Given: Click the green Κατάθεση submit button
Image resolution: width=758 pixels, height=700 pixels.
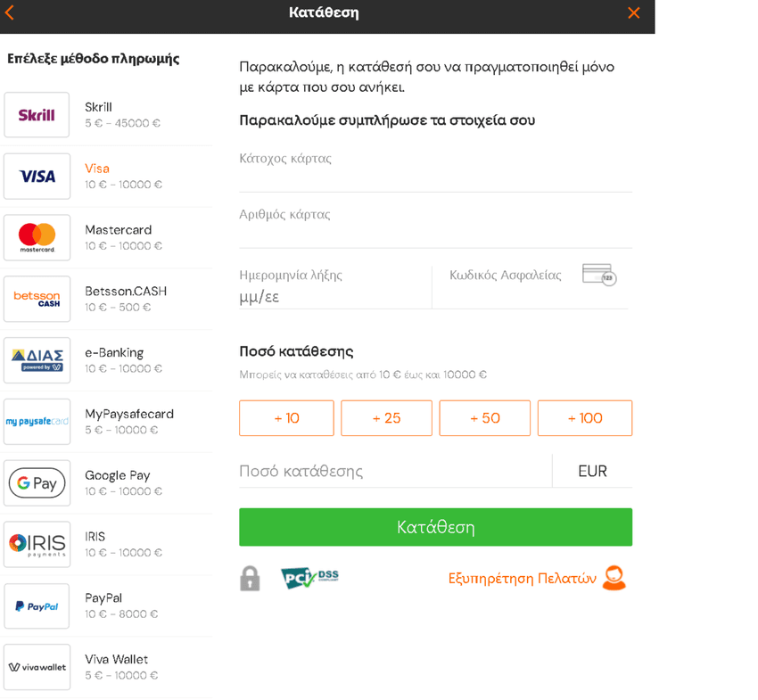Looking at the screenshot, I should (435, 527).
